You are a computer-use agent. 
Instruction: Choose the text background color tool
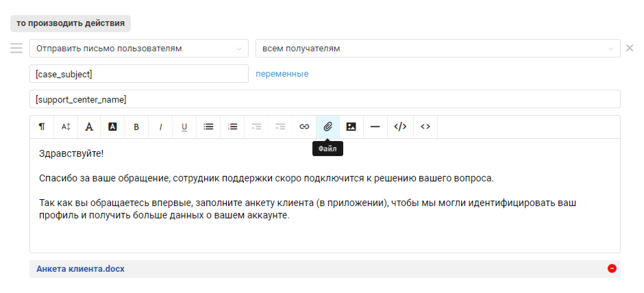pos(112,127)
